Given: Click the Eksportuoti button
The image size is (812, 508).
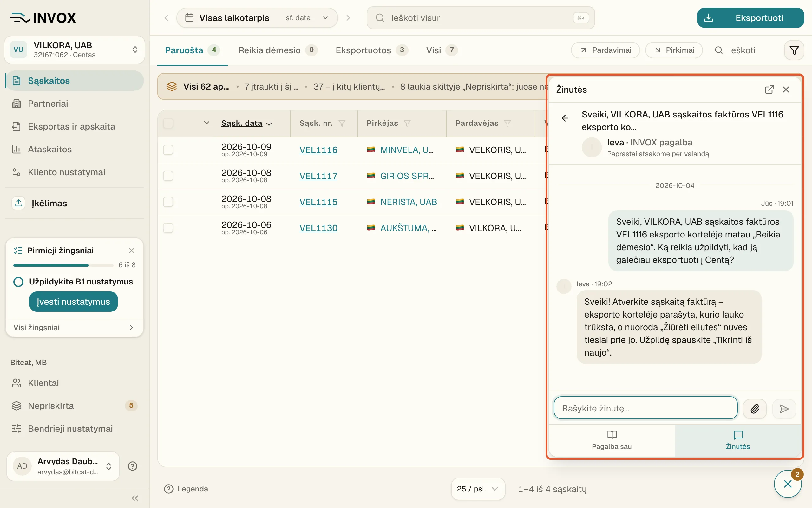Looking at the screenshot, I should coord(750,18).
